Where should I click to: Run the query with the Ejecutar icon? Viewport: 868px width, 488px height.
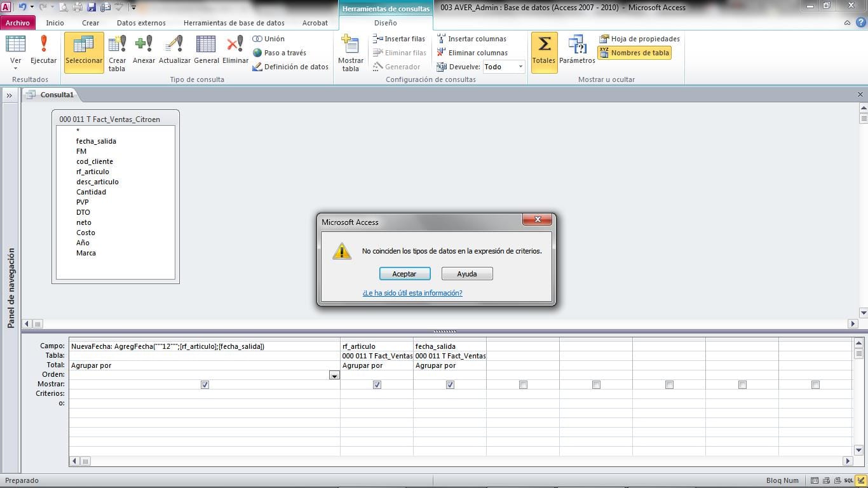click(43, 51)
